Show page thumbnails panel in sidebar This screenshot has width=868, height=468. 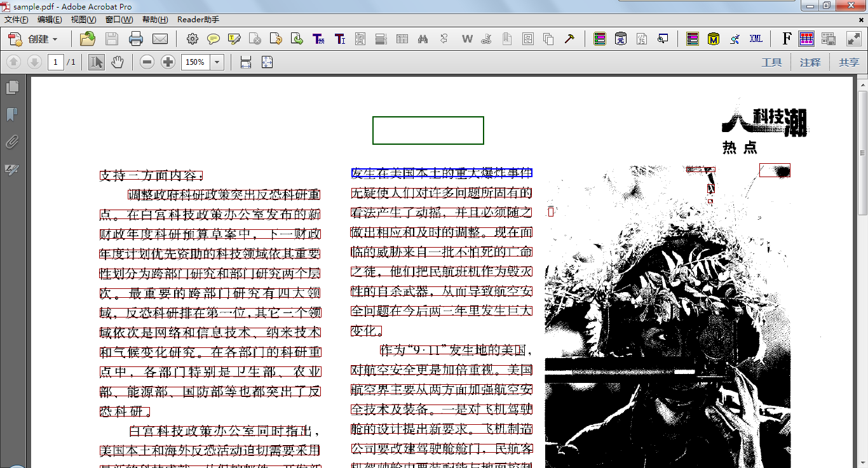12,88
